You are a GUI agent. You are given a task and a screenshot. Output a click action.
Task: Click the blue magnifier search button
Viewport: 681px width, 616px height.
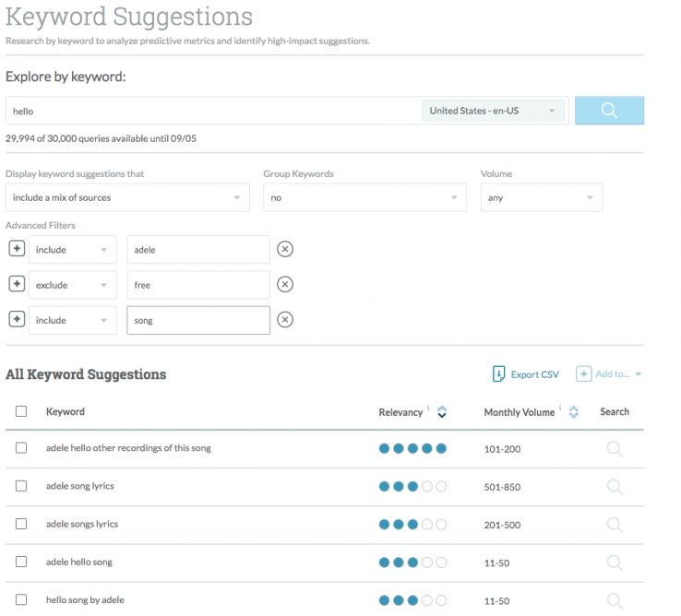point(609,111)
